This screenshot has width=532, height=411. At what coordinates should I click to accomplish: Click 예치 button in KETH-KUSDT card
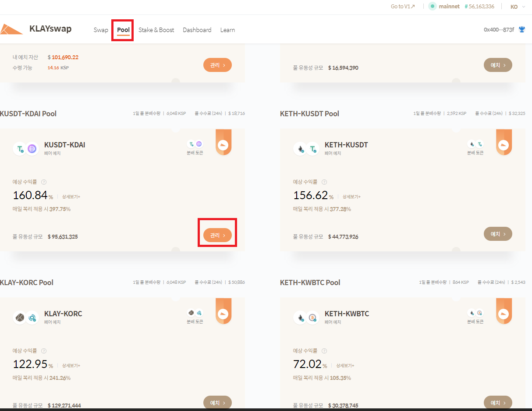pyautogui.click(x=498, y=234)
